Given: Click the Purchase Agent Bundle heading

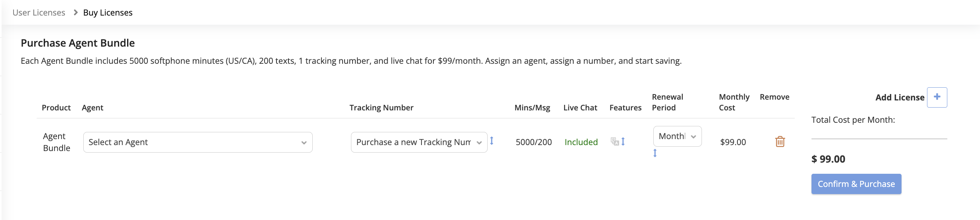Looking at the screenshot, I should 78,43.
